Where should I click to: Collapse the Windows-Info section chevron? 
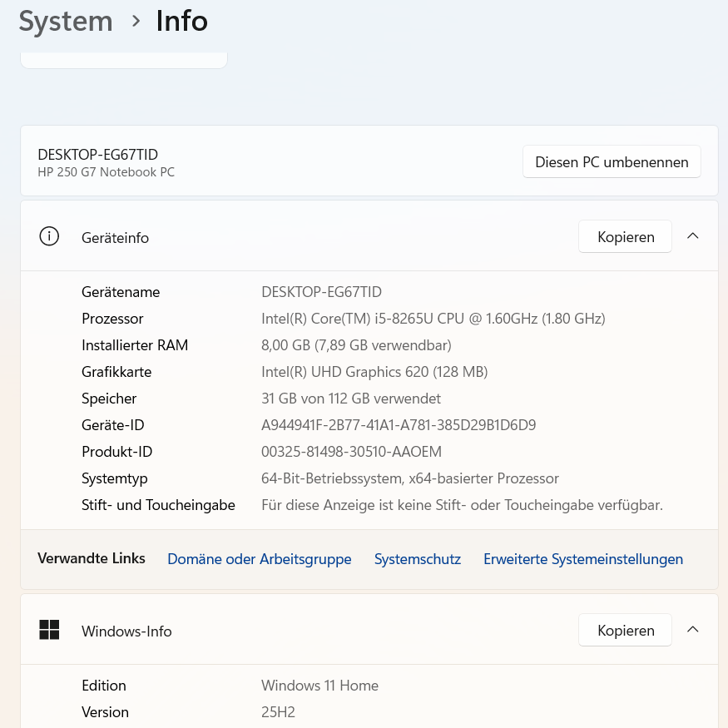click(692, 630)
